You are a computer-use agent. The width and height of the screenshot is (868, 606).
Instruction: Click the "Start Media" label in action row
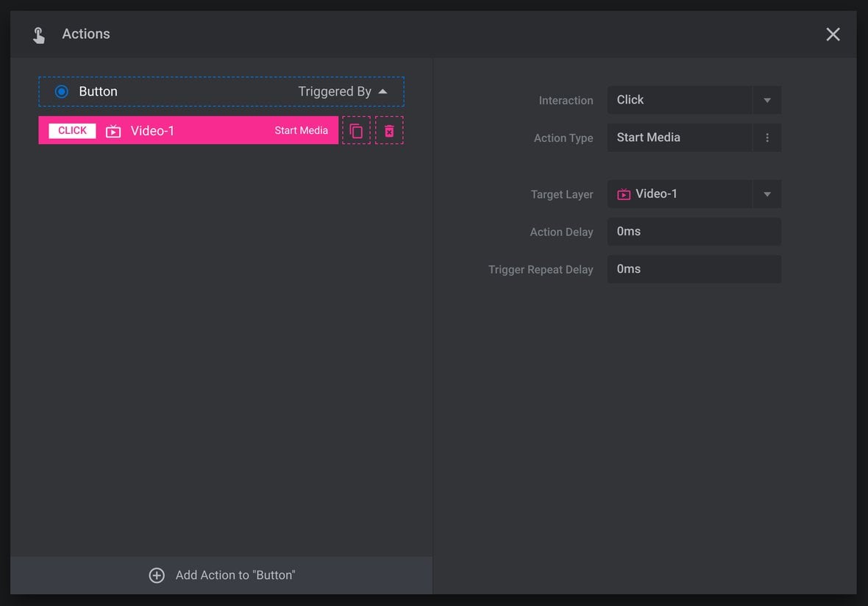pyautogui.click(x=301, y=131)
